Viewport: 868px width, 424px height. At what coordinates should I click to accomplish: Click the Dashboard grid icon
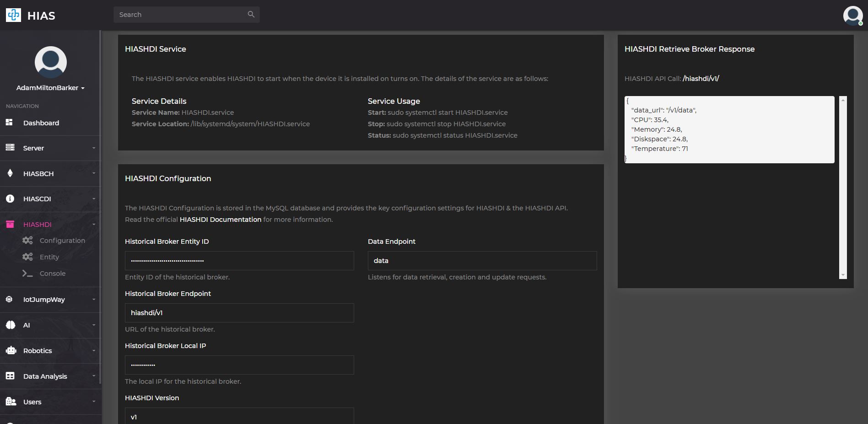pyautogui.click(x=9, y=122)
